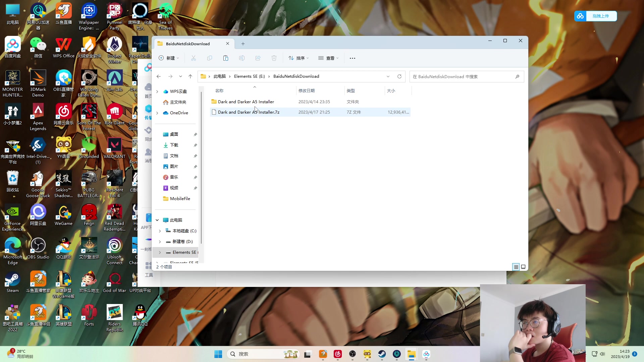Click the Share toolbar icon
Viewport: 644px width, 362px height.
(258, 58)
